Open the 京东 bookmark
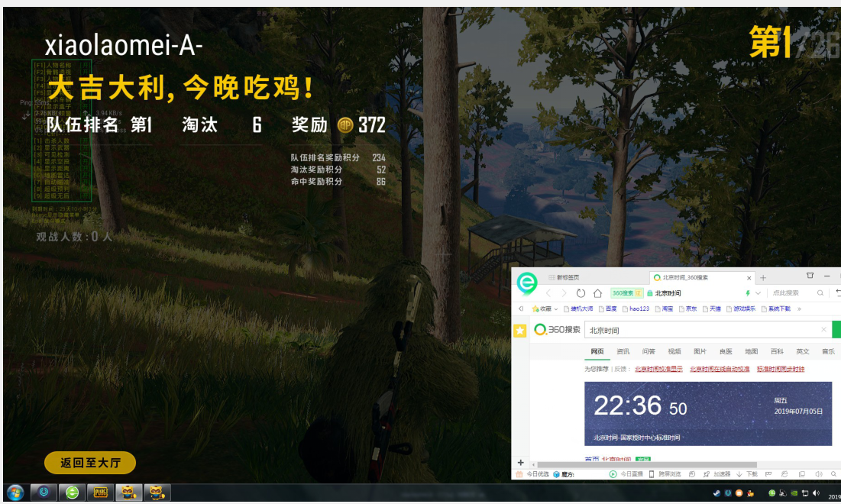Viewport: 841px width, 504px height. (687, 309)
